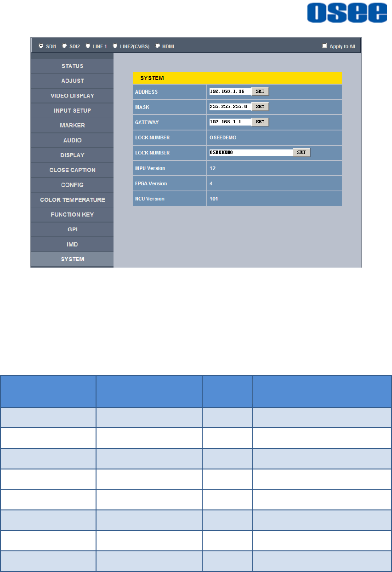Select the HDMI input radio button

[x=158, y=46]
